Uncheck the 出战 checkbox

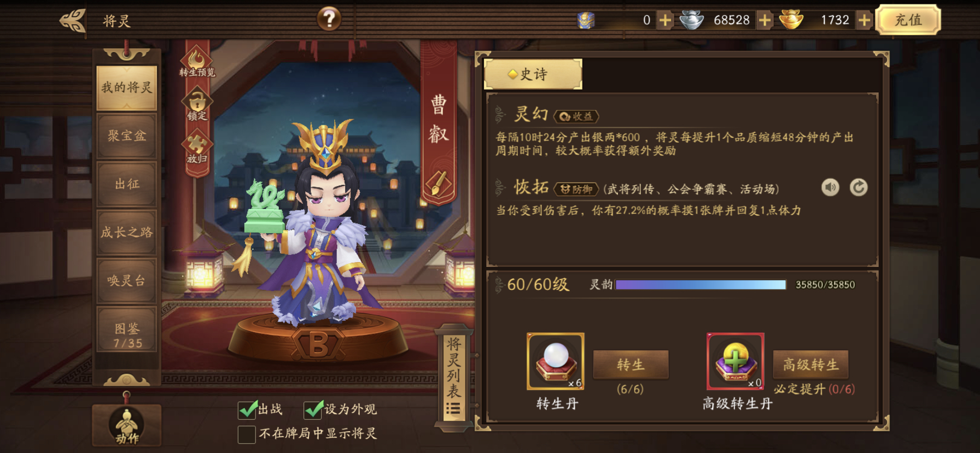click(247, 409)
